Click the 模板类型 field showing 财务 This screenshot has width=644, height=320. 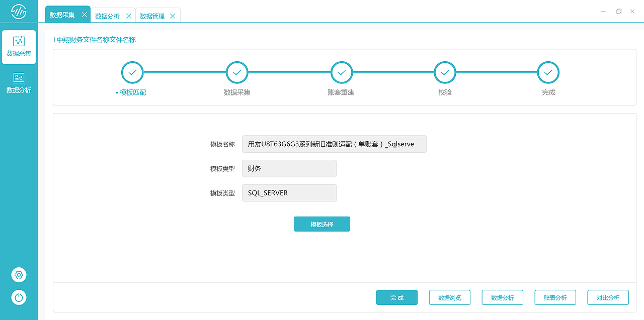pos(289,168)
